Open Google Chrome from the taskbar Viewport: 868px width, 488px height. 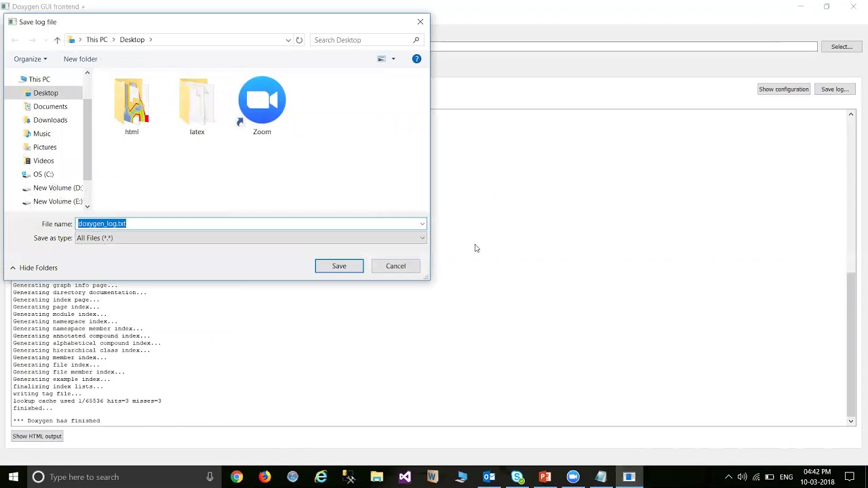tap(237, 477)
